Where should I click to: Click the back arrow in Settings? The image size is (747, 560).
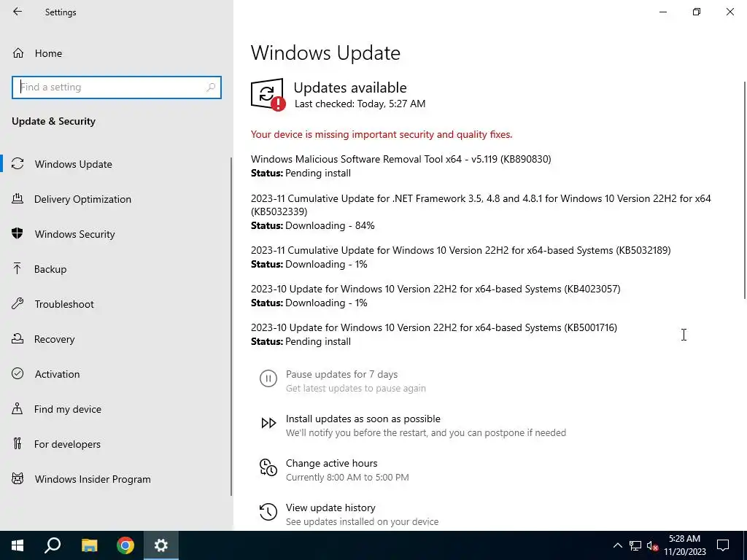[18, 12]
